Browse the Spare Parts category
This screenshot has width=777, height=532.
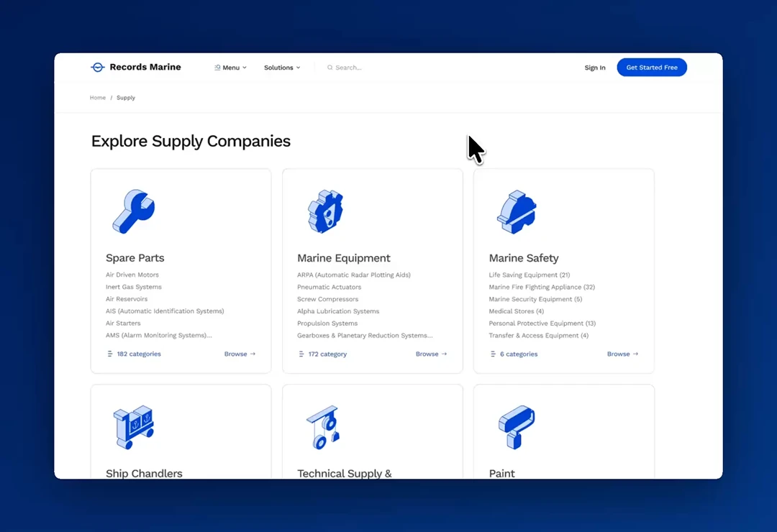(x=240, y=354)
